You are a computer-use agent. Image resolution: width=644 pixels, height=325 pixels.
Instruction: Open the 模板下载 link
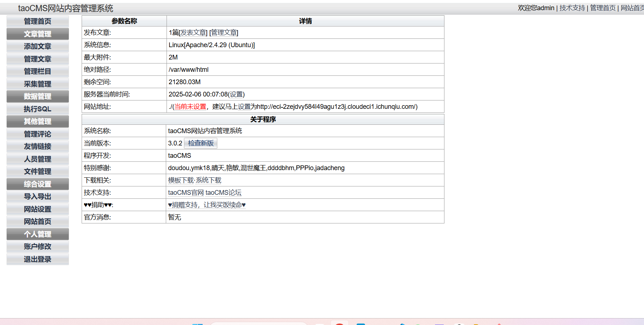[181, 180]
